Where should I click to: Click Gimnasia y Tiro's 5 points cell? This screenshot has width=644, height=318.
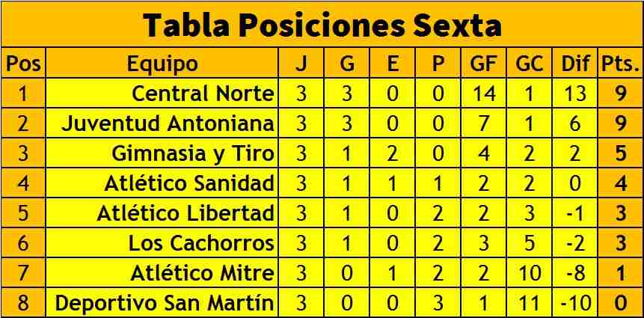tap(621, 153)
